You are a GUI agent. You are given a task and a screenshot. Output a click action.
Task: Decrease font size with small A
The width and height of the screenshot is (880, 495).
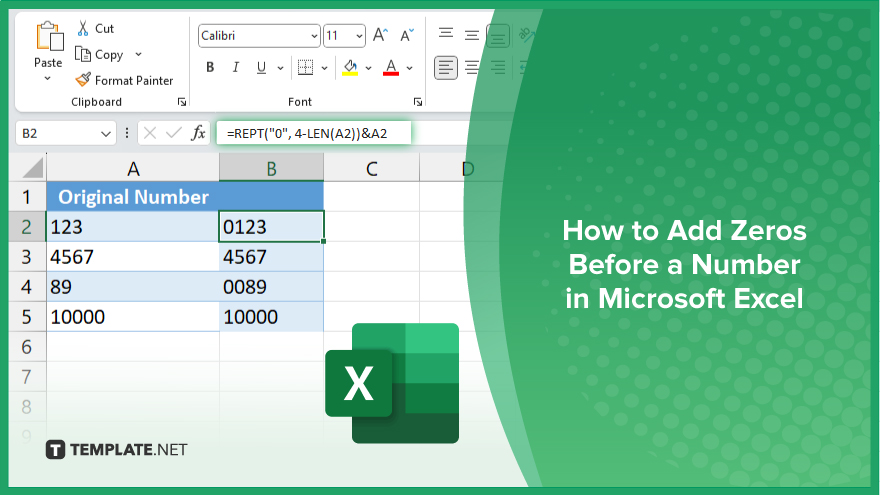[x=406, y=35]
